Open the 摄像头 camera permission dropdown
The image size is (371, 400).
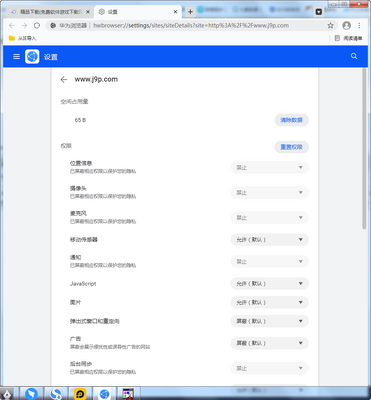click(270, 192)
